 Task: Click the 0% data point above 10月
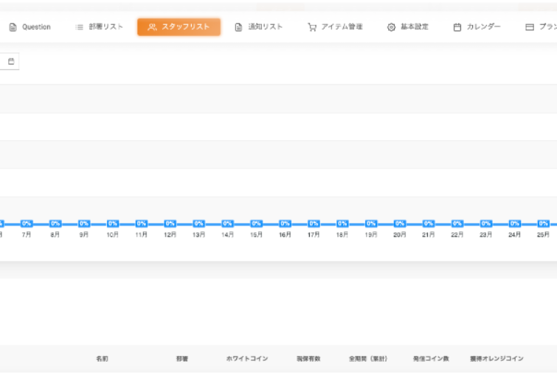113,223
